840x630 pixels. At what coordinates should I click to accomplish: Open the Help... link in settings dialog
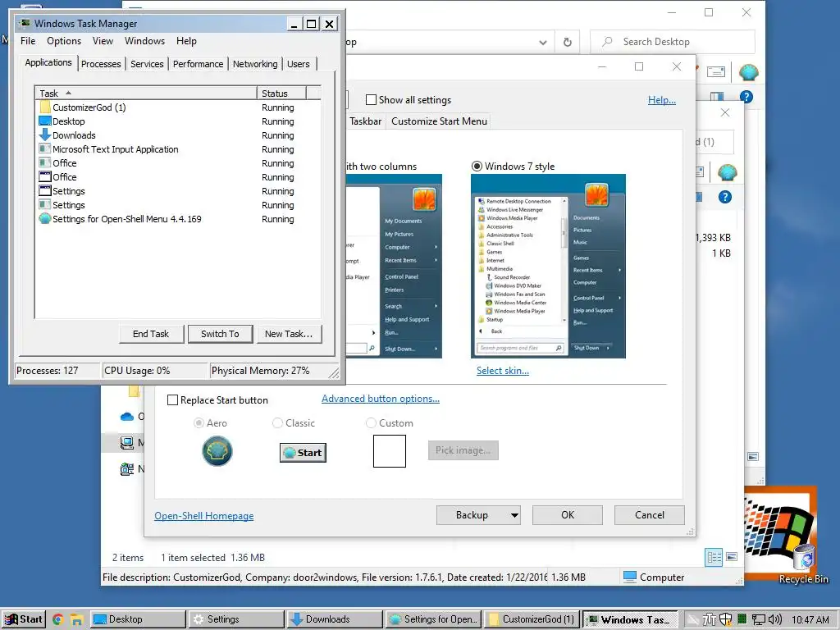click(x=662, y=99)
